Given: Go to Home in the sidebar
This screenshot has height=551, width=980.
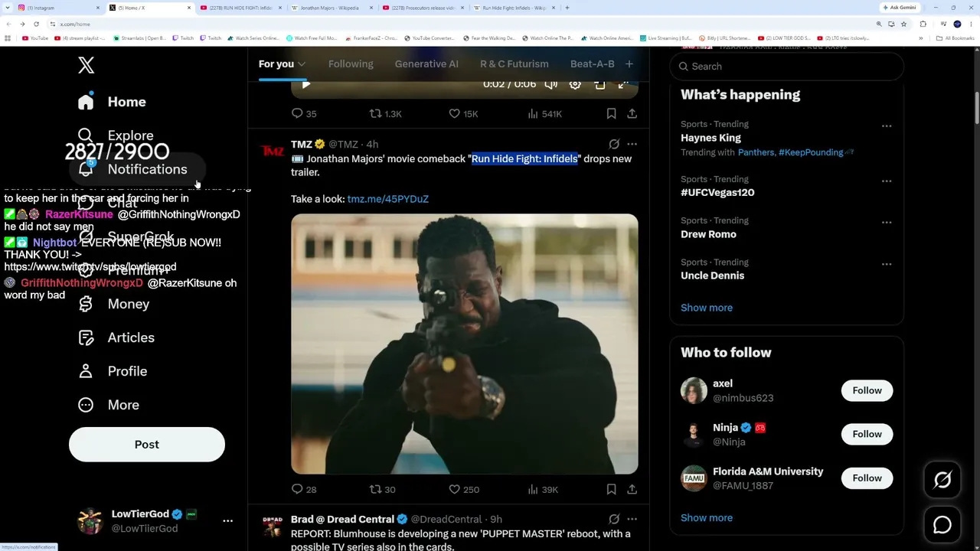Looking at the screenshot, I should [112, 102].
